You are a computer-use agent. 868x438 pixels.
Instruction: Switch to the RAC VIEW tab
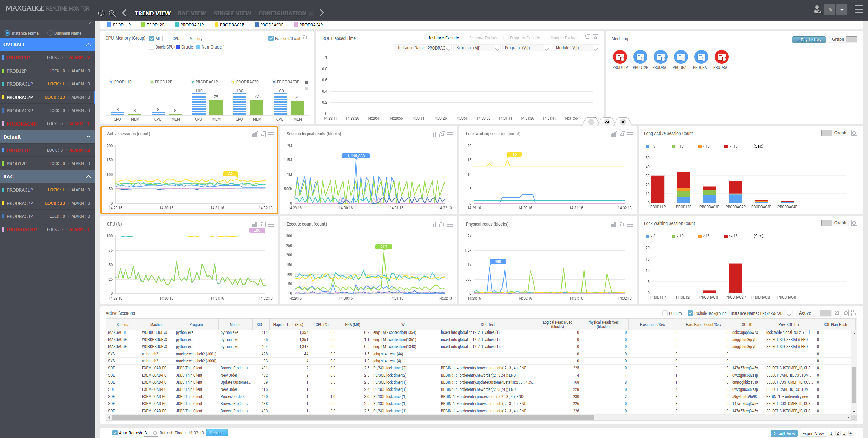[x=192, y=13]
